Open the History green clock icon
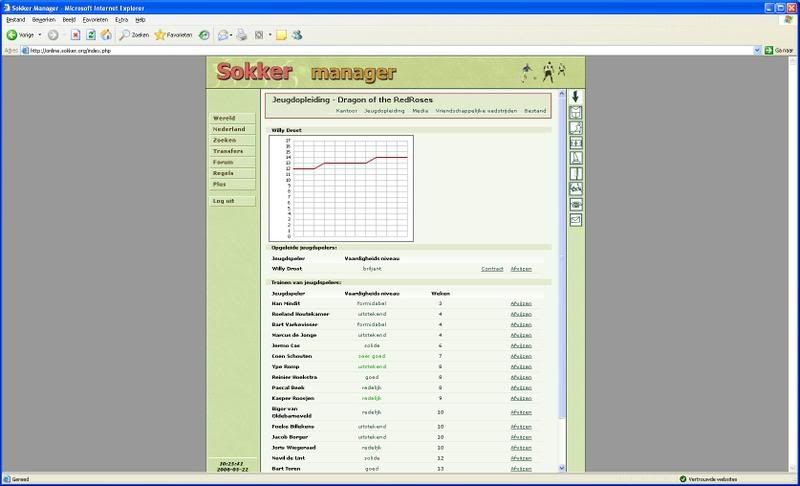The width and height of the screenshot is (800, 486). pos(204,35)
